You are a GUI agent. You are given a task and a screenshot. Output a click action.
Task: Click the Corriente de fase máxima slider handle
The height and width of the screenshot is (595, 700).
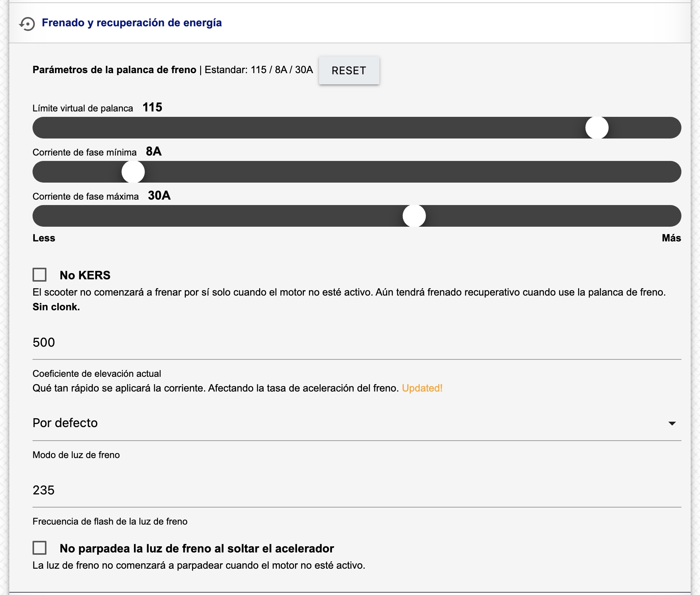point(414,216)
